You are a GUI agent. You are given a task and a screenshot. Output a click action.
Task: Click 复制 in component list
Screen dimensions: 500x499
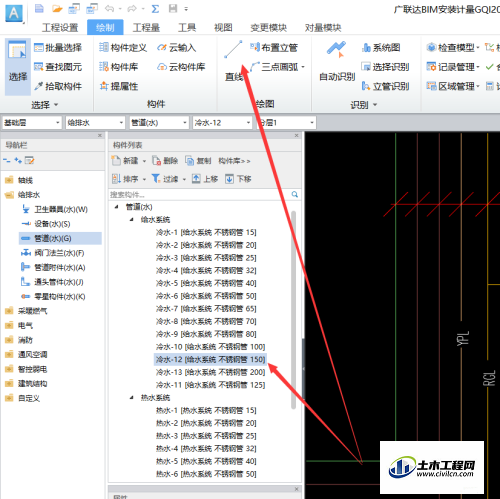pos(198,161)
